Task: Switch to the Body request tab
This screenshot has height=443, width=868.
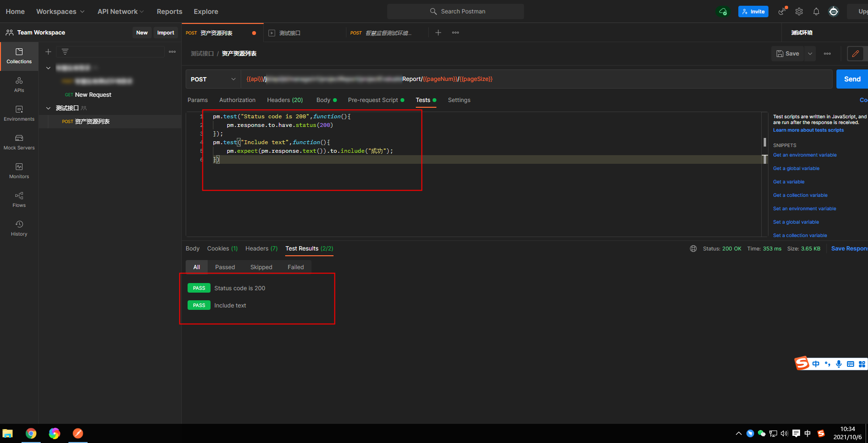Action: point(326,100)
